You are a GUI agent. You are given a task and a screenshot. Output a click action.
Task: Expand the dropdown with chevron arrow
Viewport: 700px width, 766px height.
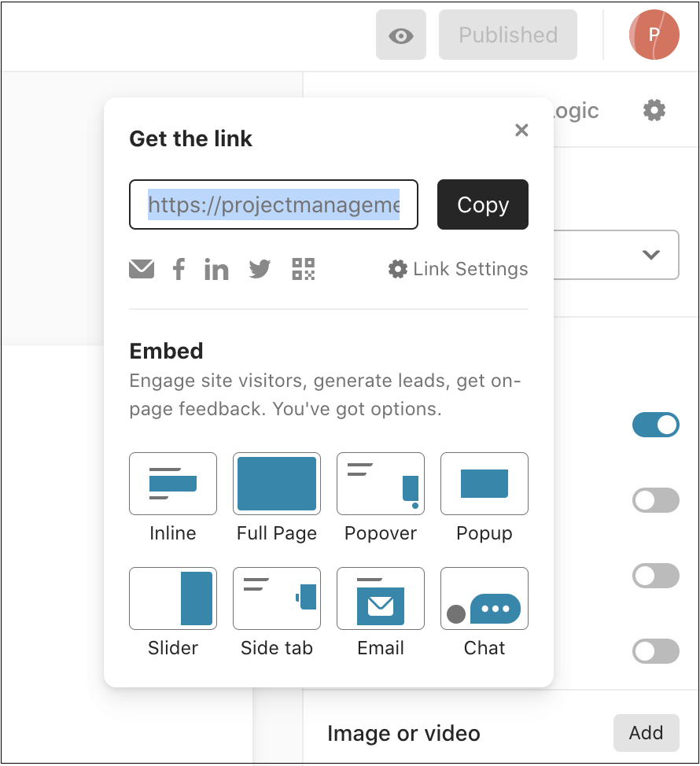pyautogui.click(x=650, y=255)
